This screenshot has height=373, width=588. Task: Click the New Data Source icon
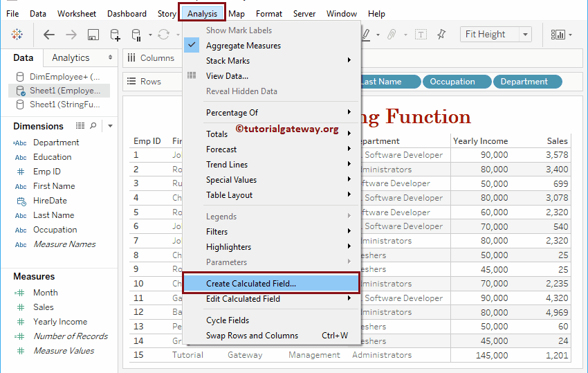(115, 35)
